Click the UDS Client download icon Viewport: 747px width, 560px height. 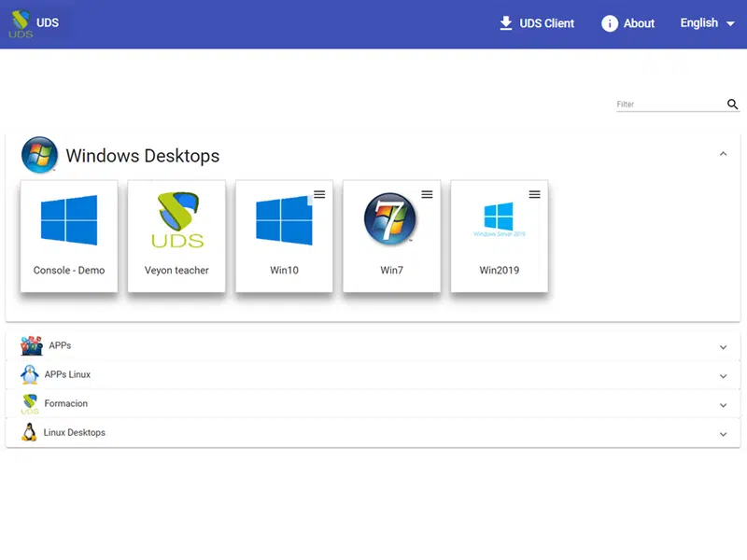coord(506,22)
